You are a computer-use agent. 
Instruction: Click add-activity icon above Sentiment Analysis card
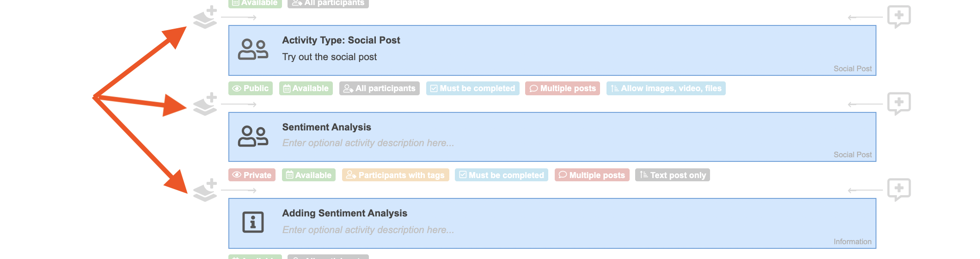(205, 104)
